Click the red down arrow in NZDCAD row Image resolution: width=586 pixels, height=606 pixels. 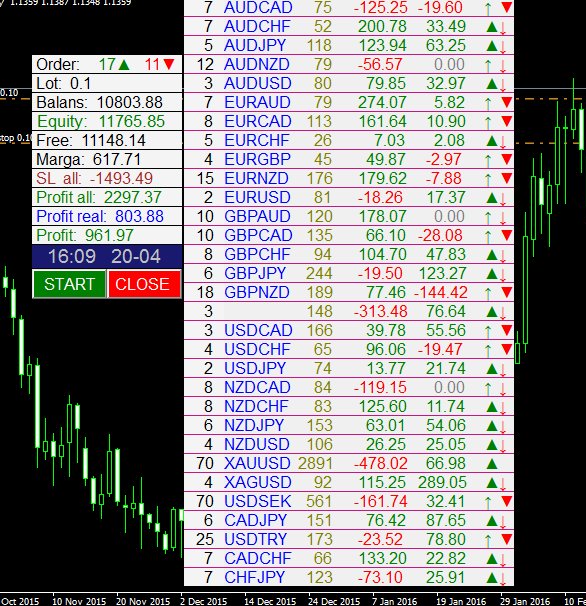503,388
